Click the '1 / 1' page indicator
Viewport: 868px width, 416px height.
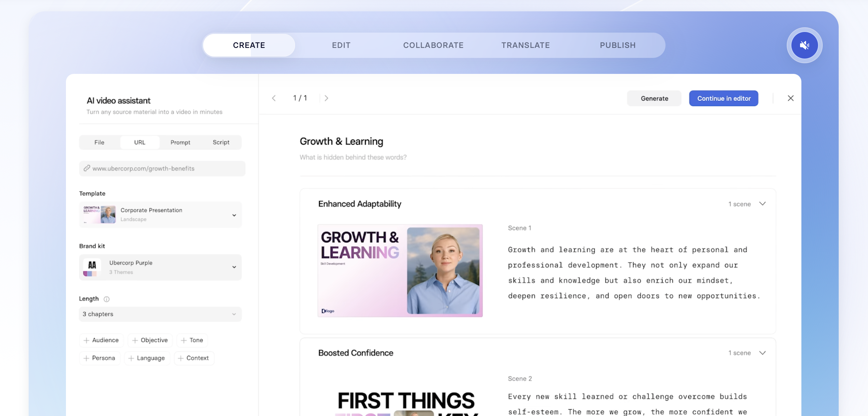point(300,98)
